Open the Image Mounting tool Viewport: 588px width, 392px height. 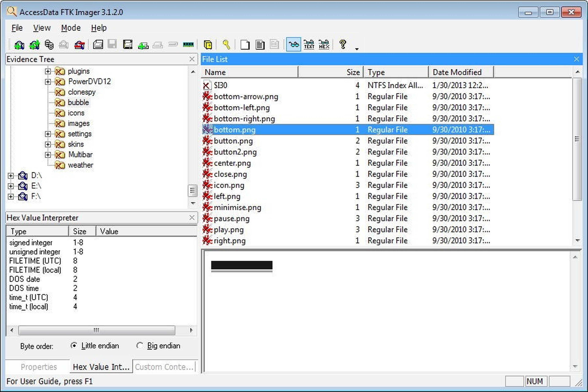tap(49, 45)
